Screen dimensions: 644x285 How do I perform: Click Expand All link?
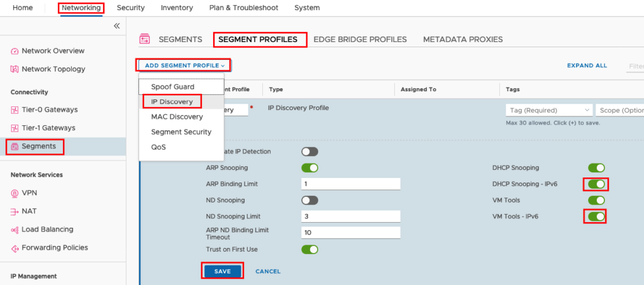(587, 65)
